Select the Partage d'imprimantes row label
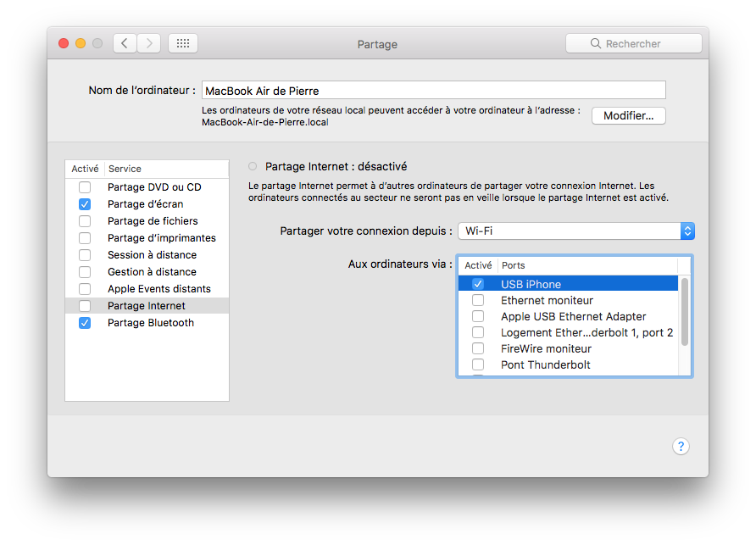 162,238
